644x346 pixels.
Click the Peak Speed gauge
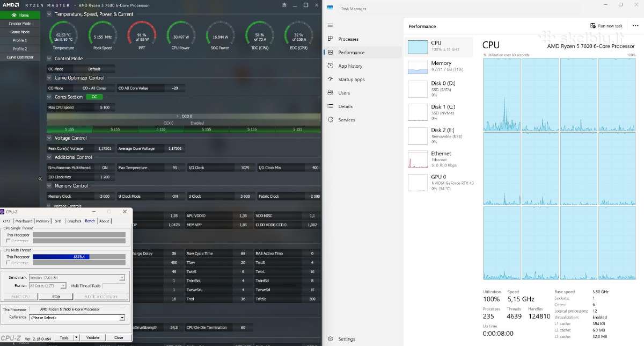point(103,37)
